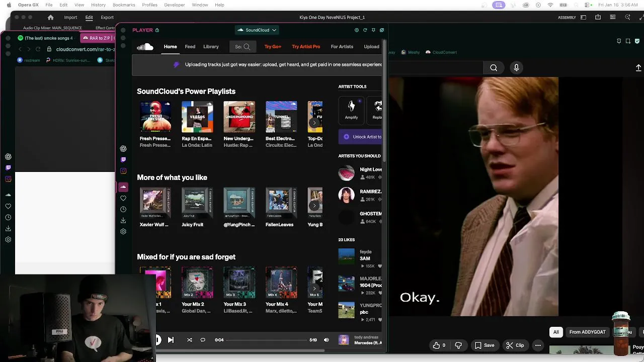Click the Premiere home icon
The image size is (644, 362).
[50, 18]
